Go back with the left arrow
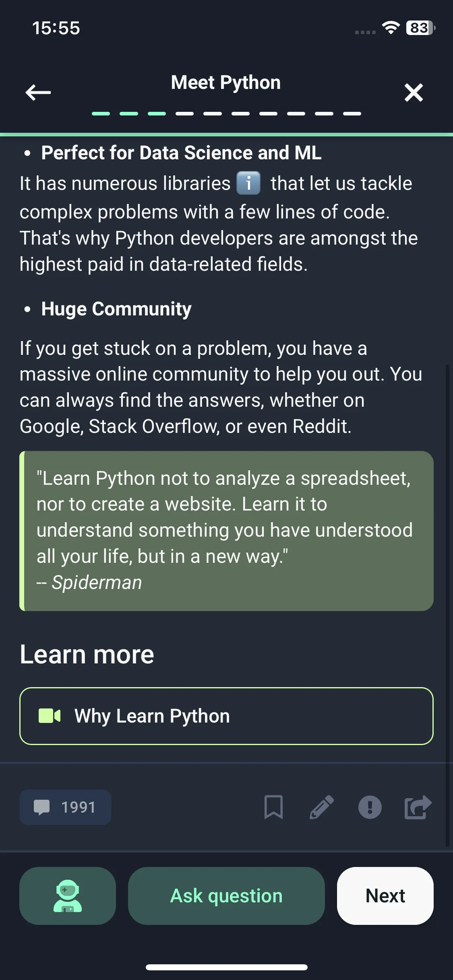The image size is (453, 980). pyautogui.click(x=38, y=93)
